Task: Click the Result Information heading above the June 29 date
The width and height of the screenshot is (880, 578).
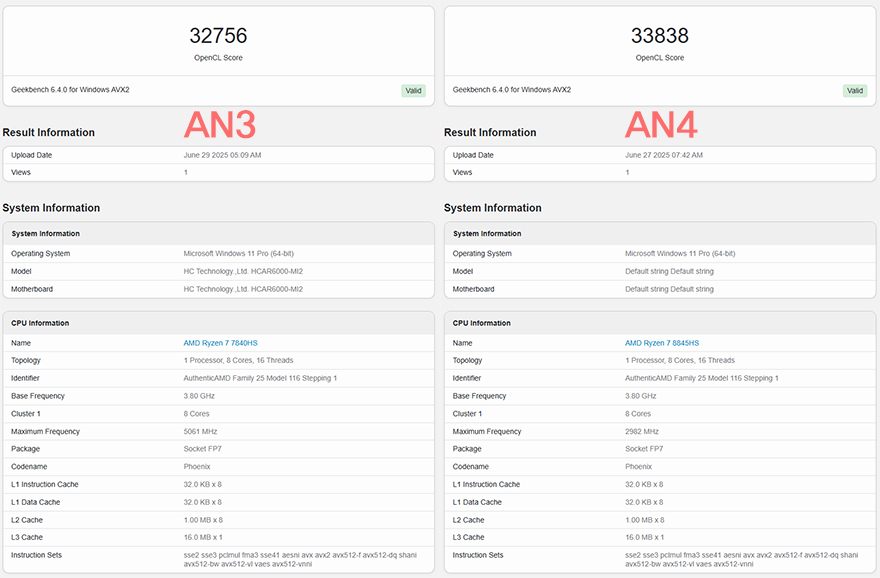Action: (49, 132)
